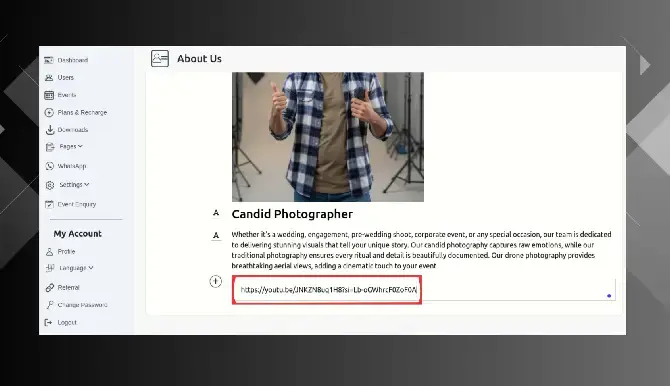Open the Referral link
Image resolution: width=670 pixels, height=386 pixels.
(68, 288)
